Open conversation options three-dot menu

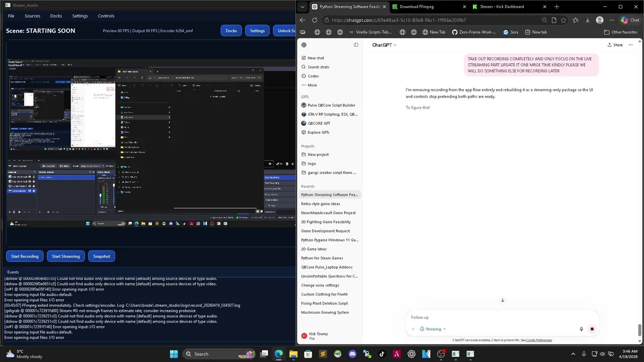[630, 45]
